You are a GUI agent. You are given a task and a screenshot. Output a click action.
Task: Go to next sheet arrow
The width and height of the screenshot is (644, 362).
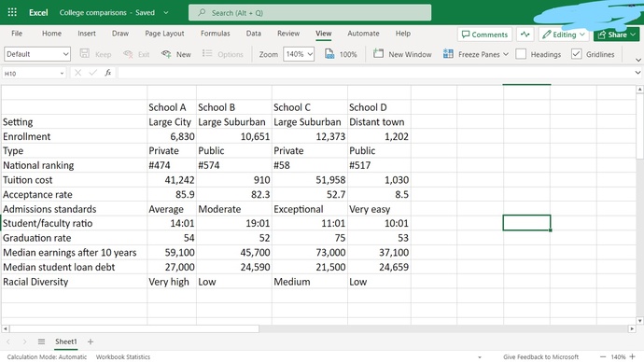point(24,341)
